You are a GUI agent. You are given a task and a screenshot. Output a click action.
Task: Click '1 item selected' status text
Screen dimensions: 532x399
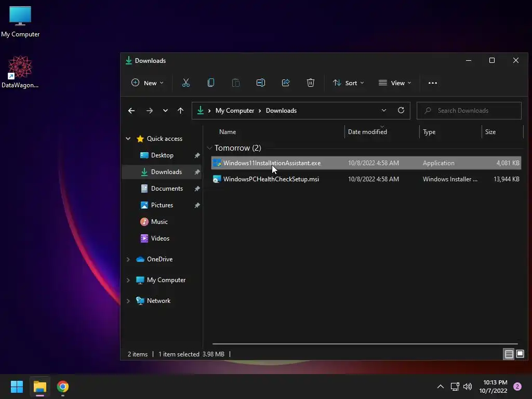pos(179,354)
